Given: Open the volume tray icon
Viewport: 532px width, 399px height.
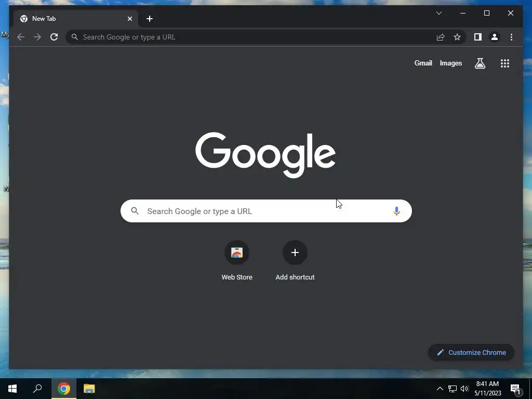Looking at the screenshot, I should 464,389.
